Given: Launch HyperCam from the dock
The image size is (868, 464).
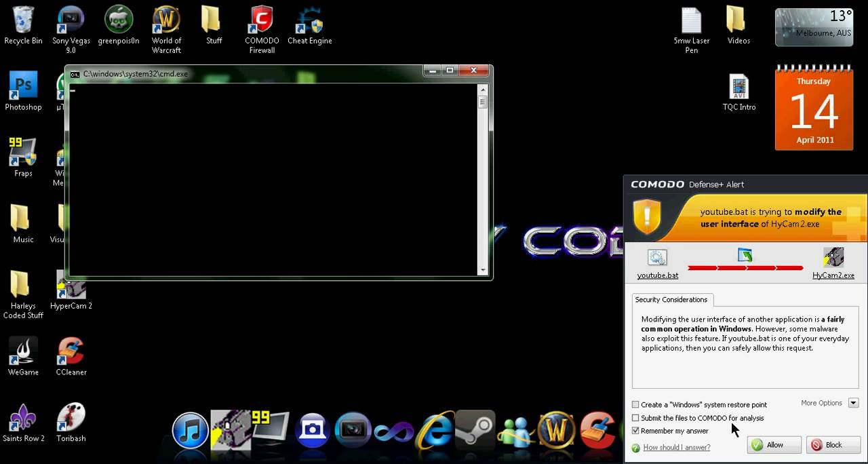Looking at the screenshot, I should tap(231, 430).
